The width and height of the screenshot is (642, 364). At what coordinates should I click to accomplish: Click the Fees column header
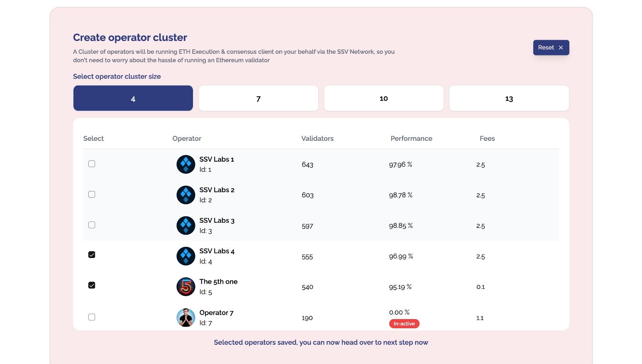pyautogui.click(x=487, y=138)
